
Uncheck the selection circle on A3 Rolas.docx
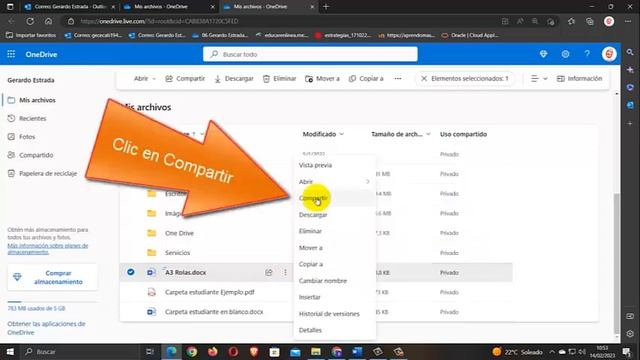[131, 272]
